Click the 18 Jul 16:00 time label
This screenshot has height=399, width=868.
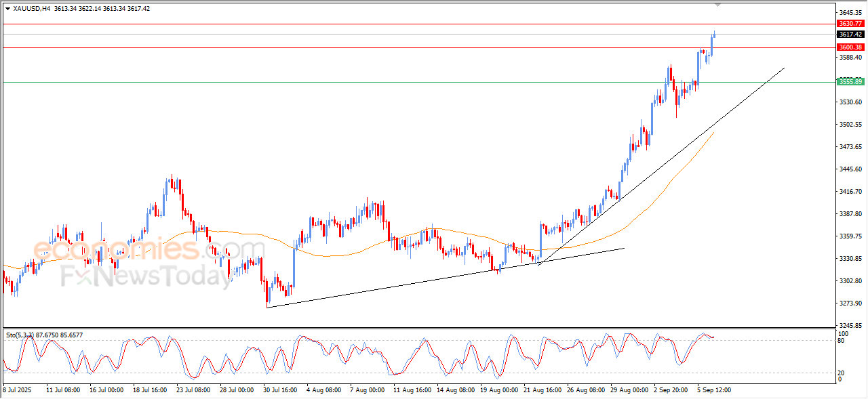click(151, 391)
